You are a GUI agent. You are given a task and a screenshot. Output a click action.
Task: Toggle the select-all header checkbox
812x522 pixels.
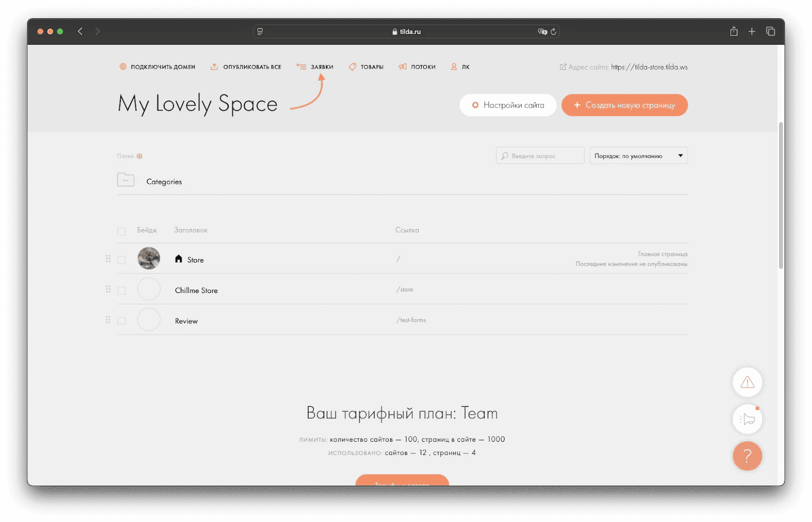click(122, 232)
